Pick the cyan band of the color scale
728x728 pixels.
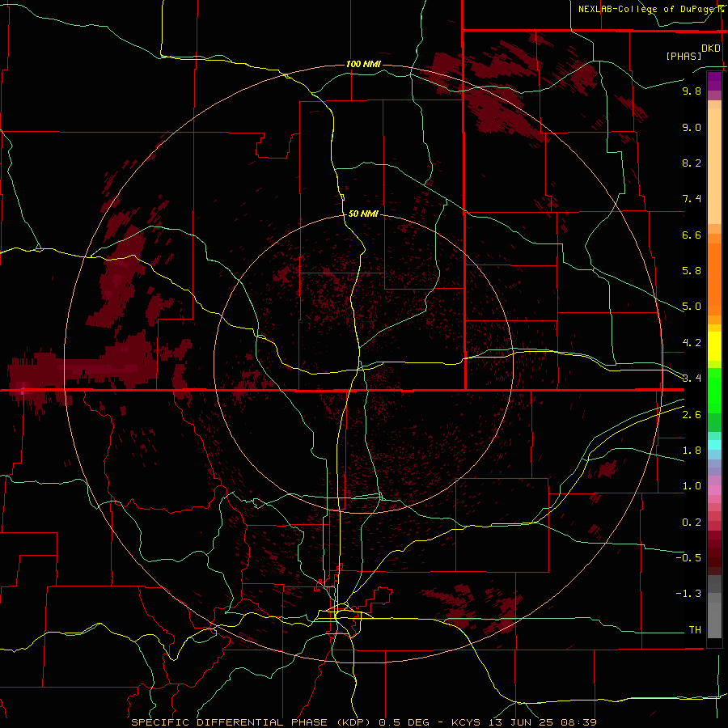(714, 445)
